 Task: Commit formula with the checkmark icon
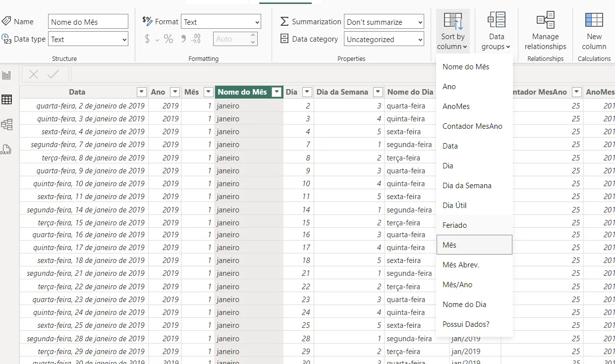pyautogui.click(x=53, y=75)
